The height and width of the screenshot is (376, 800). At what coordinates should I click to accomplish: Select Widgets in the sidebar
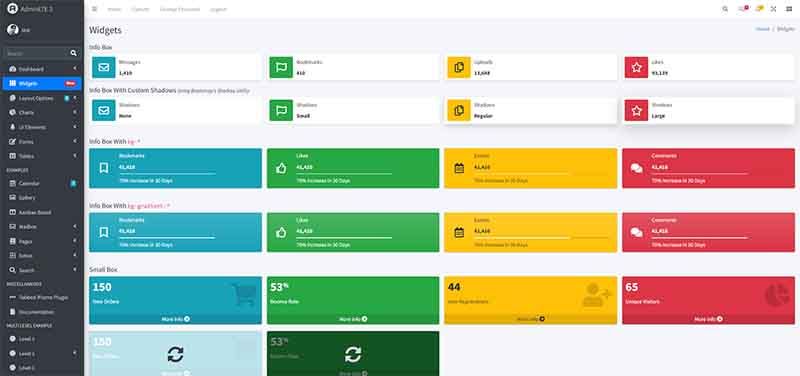(42, 83)
